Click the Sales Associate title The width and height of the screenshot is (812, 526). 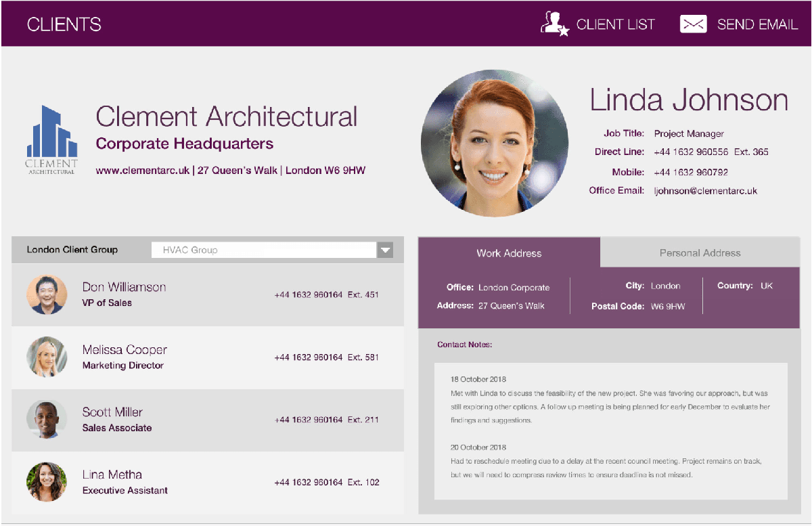click(117, 428)
